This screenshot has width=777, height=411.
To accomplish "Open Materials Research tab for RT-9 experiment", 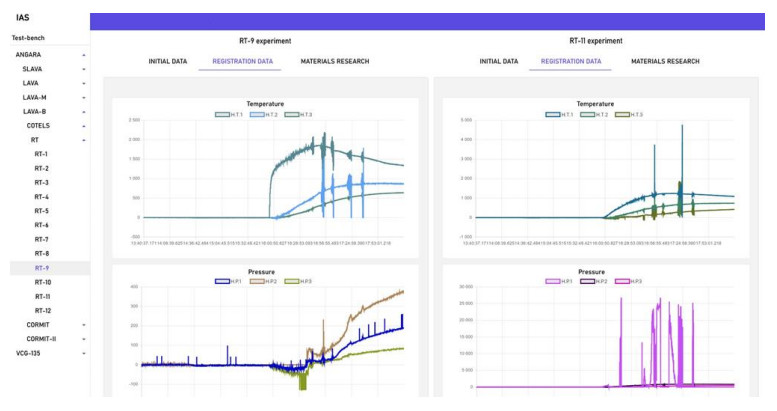I will click(334, 62).
